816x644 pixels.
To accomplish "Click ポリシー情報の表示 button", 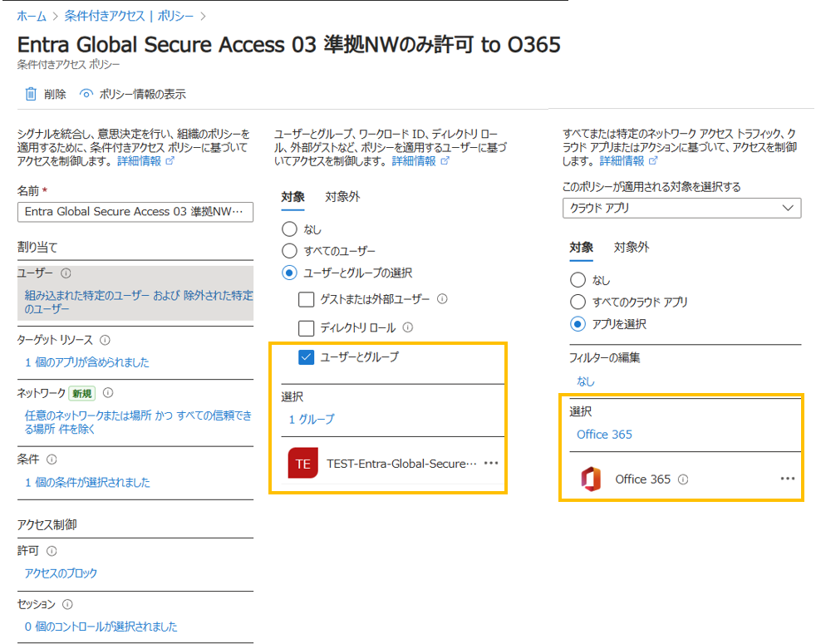I will (133, 94).
